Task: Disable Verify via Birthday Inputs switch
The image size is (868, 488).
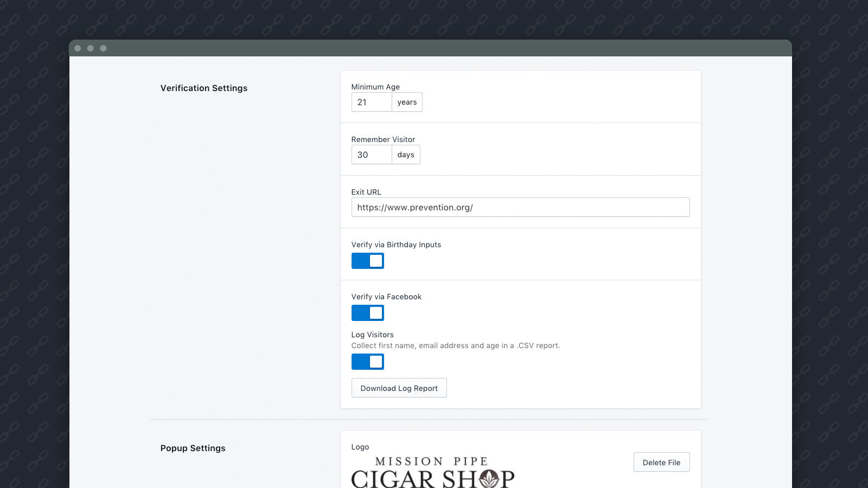Action: pos(368,261)
